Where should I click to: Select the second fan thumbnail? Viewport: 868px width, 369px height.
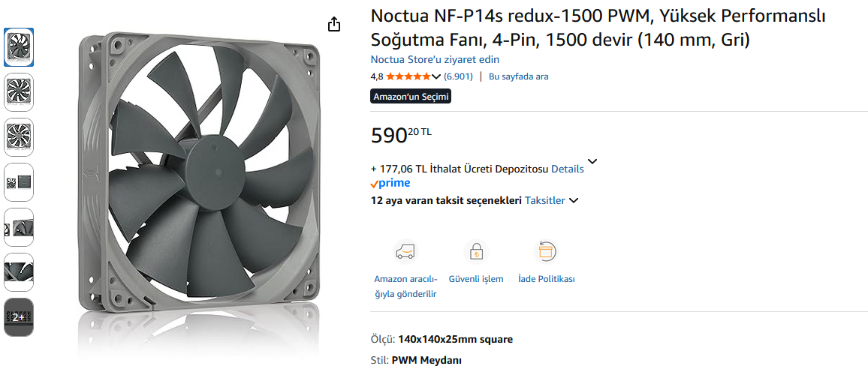(19, 92)
